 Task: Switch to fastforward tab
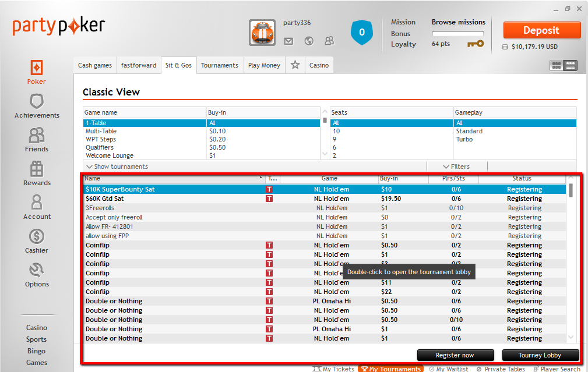[139, 65]
